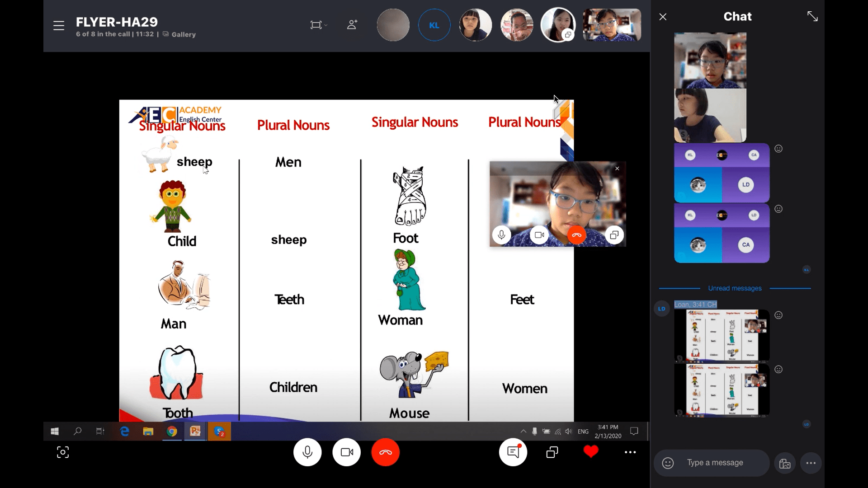This screenshot has width=868, height=488.
Task: Open the emoji picker in chat
Action: click(668, 463)
